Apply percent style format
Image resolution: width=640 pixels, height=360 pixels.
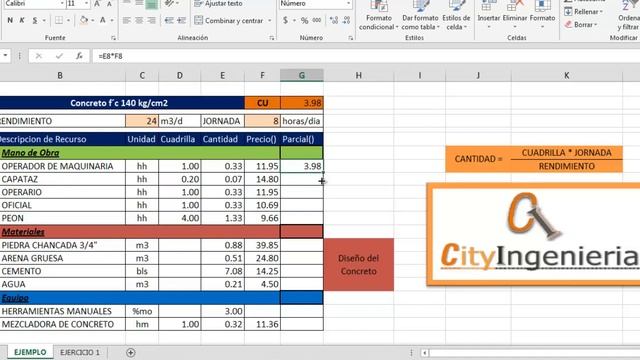click(304, 20)
